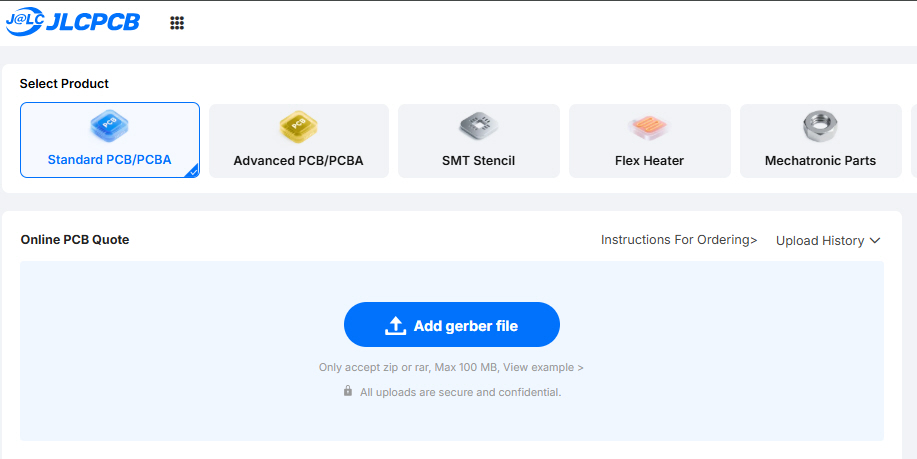Image resolution: width=917 pixels, height=459 pixels.
Task: Switch to the SMT Stencil label
Action: 478,160
